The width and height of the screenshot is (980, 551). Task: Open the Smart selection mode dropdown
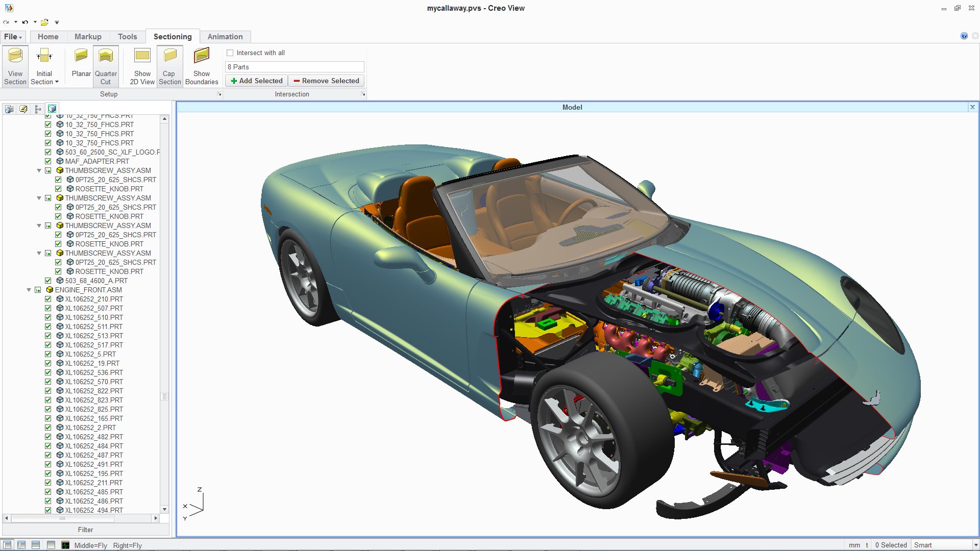pyautogui.click(x=975, y=545)
